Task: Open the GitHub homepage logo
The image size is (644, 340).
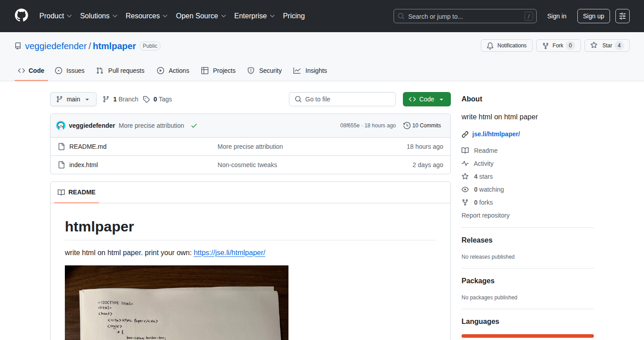Action: [21, 16]
